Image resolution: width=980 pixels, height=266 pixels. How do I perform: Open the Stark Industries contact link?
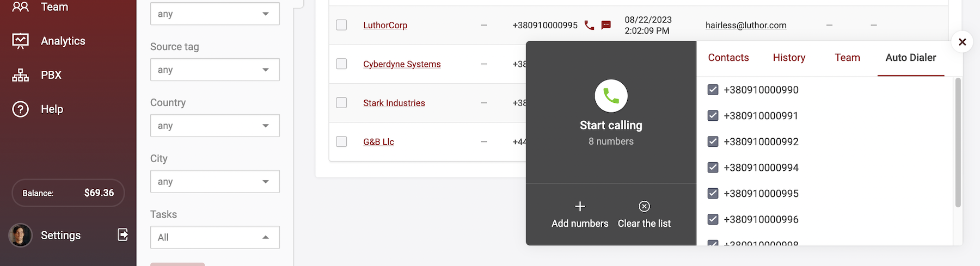tap(394, 103)
